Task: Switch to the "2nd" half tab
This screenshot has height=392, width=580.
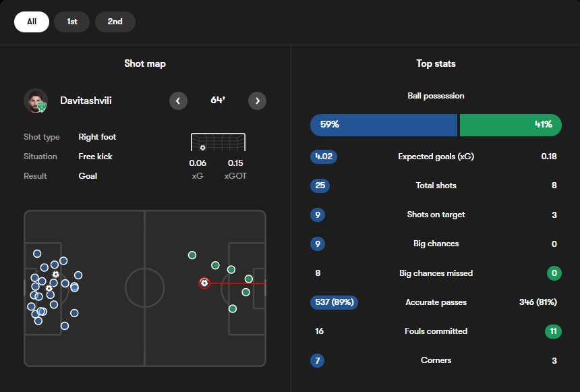Action: tap(115, 22)
